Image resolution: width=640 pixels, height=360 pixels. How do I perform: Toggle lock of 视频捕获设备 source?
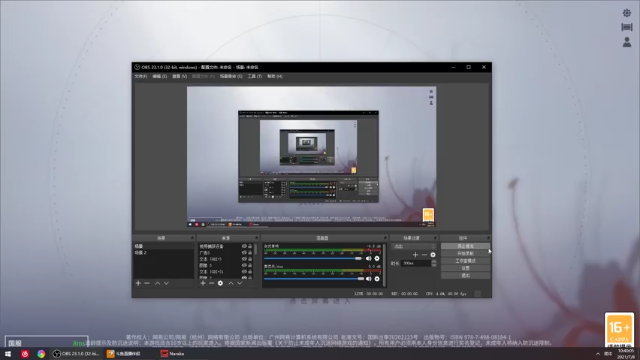click(x=250, y=246)
